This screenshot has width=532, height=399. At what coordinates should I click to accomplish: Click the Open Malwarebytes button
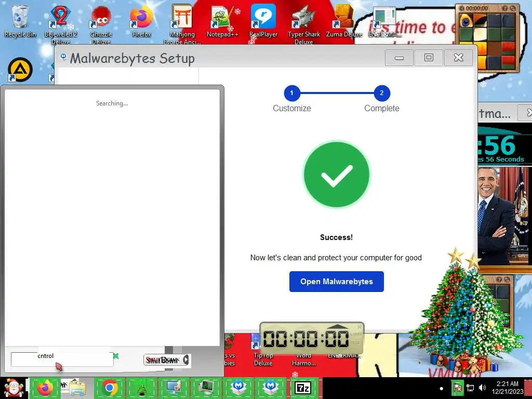pos(336,281)
